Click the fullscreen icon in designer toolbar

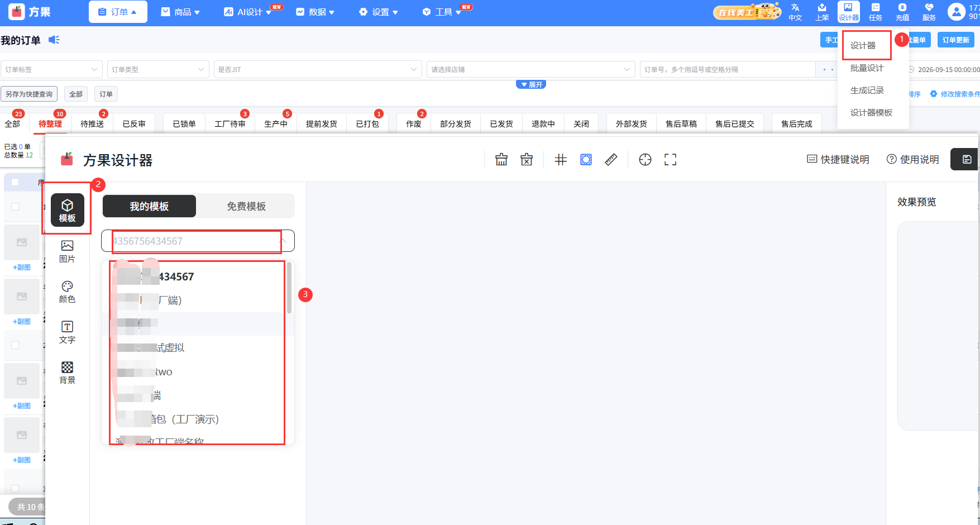(670, 160)
